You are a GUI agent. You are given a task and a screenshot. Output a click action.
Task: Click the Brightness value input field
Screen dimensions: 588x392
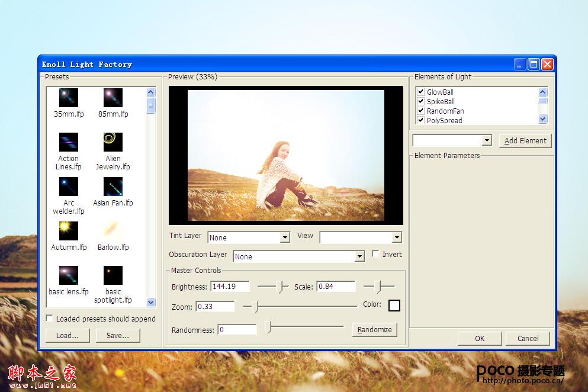230,287
